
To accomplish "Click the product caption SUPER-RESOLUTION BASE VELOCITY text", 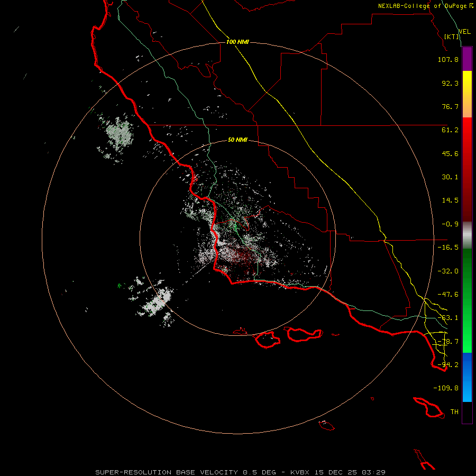I will click(167, 472).
